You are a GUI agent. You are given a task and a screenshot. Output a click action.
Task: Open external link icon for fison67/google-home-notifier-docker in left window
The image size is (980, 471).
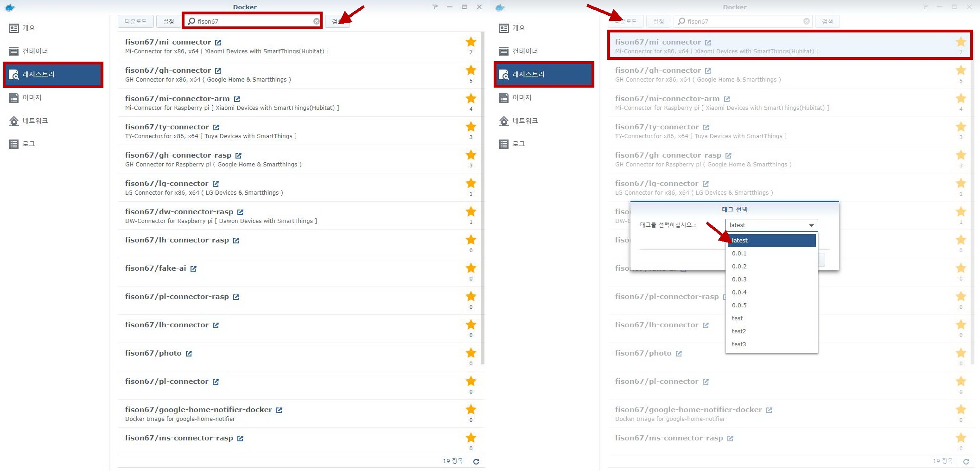click(x=279, y=410)
